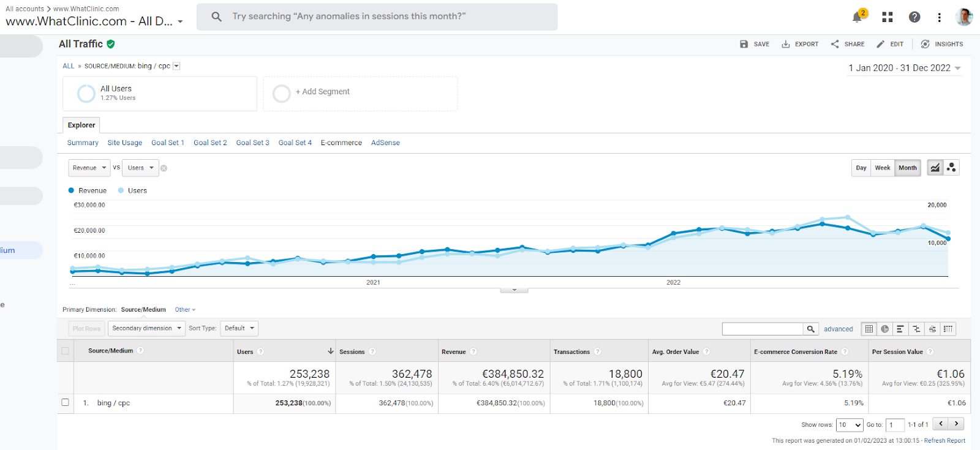The width and height of the screenshot is (980, 450).
Task: Go to previous page of rows
Action: click(x=941, y=424)
